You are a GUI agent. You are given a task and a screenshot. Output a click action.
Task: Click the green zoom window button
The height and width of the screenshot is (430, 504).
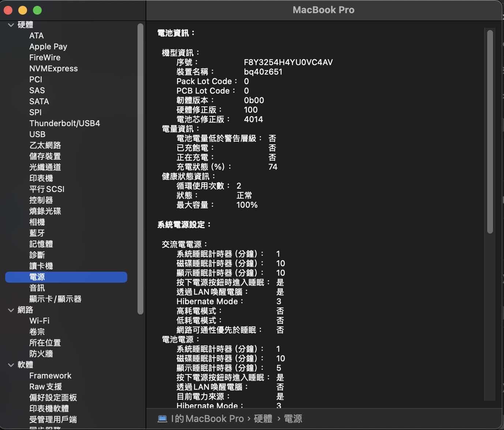37,10
